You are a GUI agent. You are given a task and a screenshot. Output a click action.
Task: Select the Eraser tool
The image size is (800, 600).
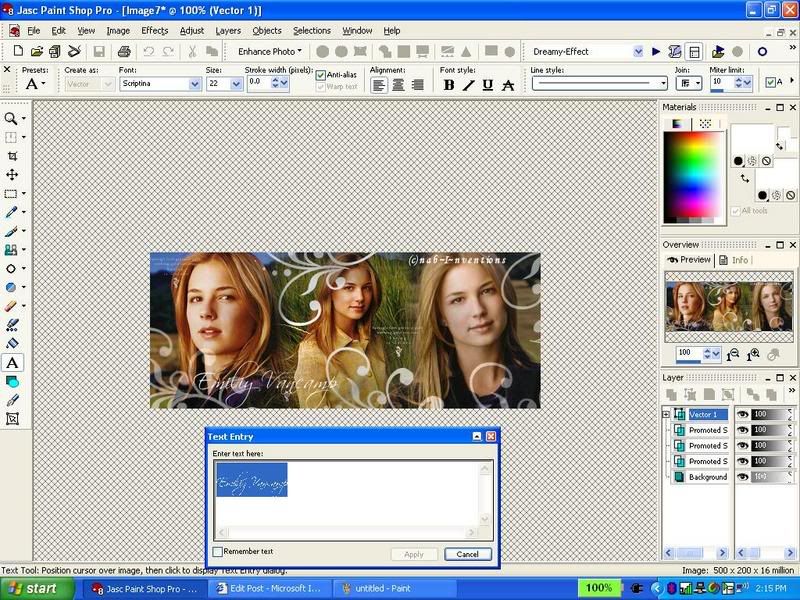[x=11, y=306]
